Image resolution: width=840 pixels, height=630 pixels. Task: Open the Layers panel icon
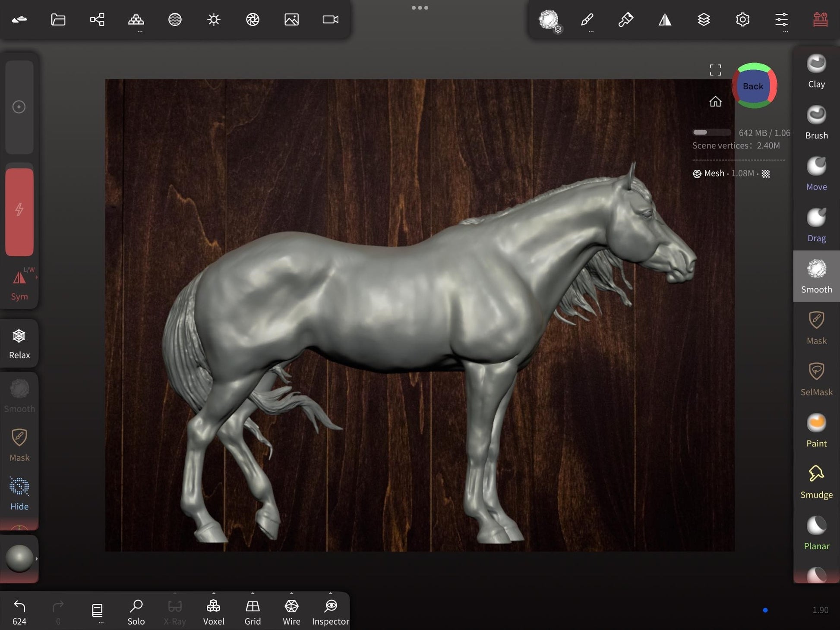tap(704, 19)
